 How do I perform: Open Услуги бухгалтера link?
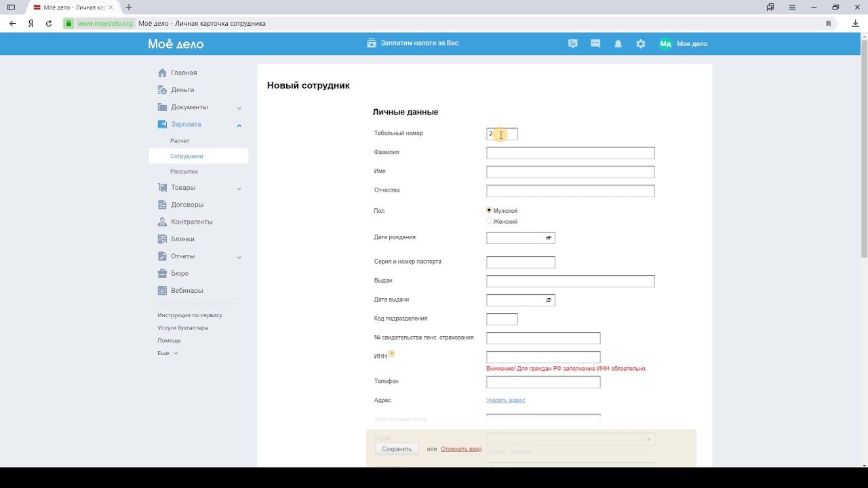(x=183, y=328)
